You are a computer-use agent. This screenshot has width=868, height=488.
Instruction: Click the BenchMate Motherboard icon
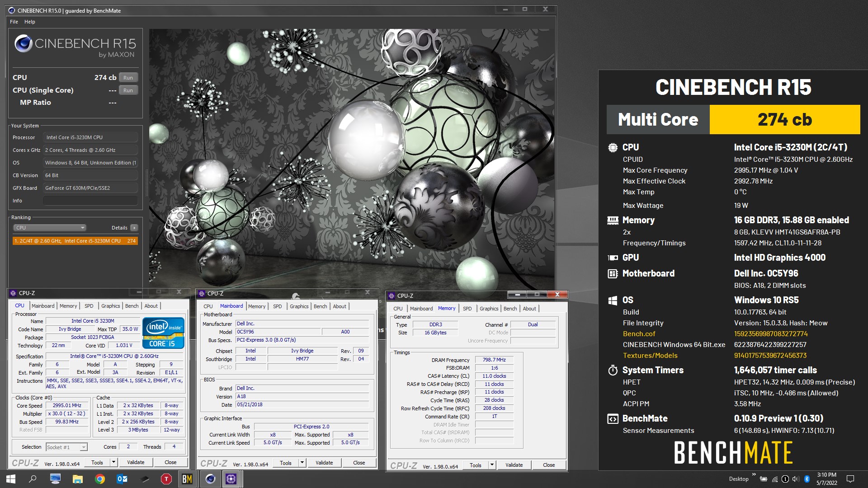(x=613, y=273)
